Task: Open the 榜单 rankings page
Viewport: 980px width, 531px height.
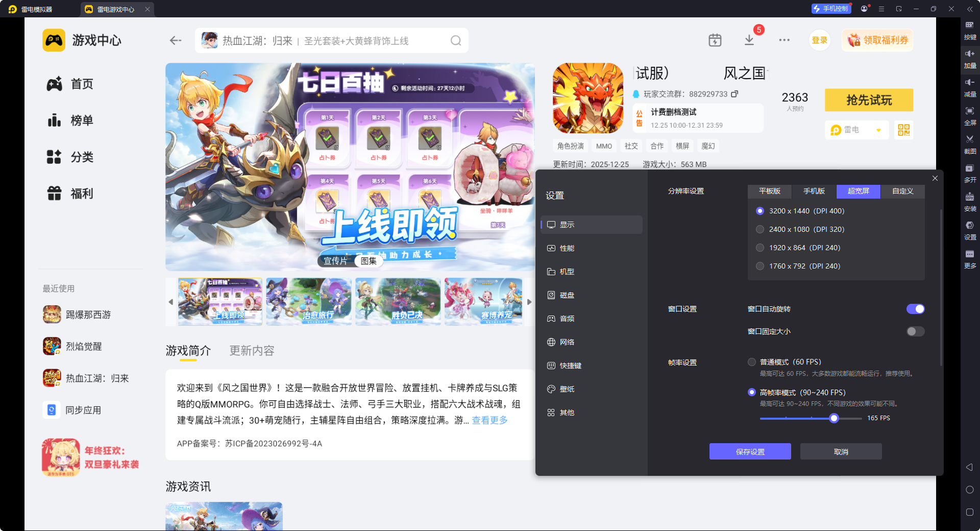Action: click(x=70, y=120)
